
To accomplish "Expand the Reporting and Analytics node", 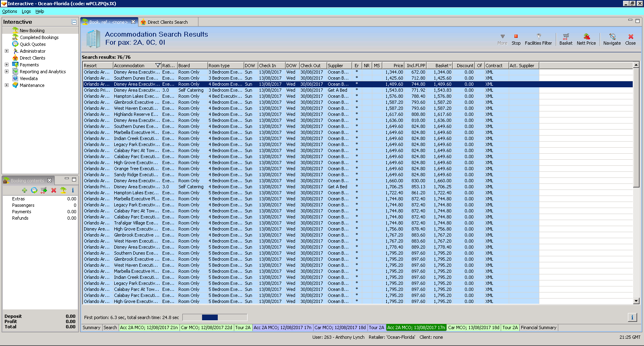I will 6,72.
